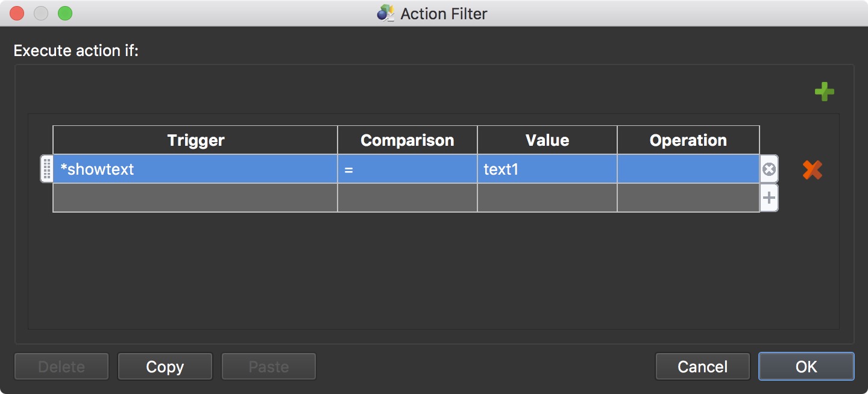868x394 pixels.
Task: Click the gray circled-X remove-row icon
Action: tap(769, 169)
